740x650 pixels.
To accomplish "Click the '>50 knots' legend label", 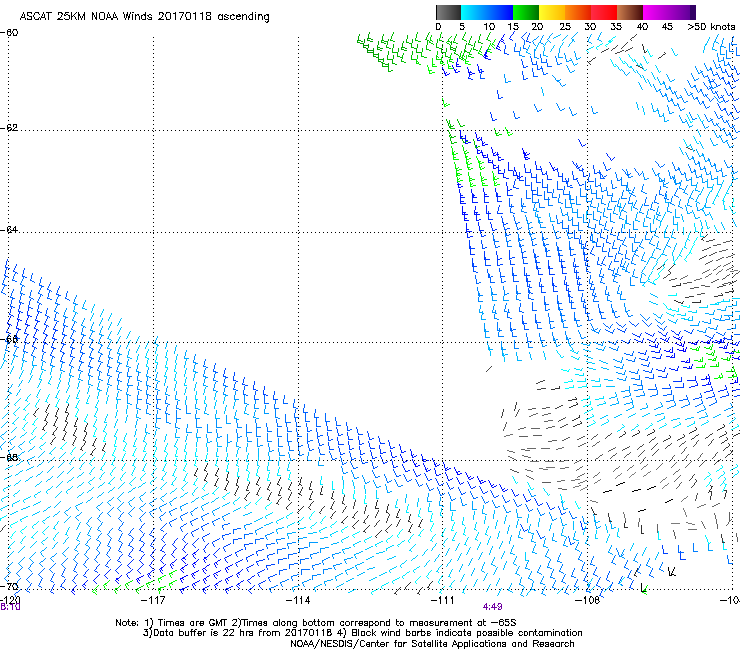I will (711, 27).
